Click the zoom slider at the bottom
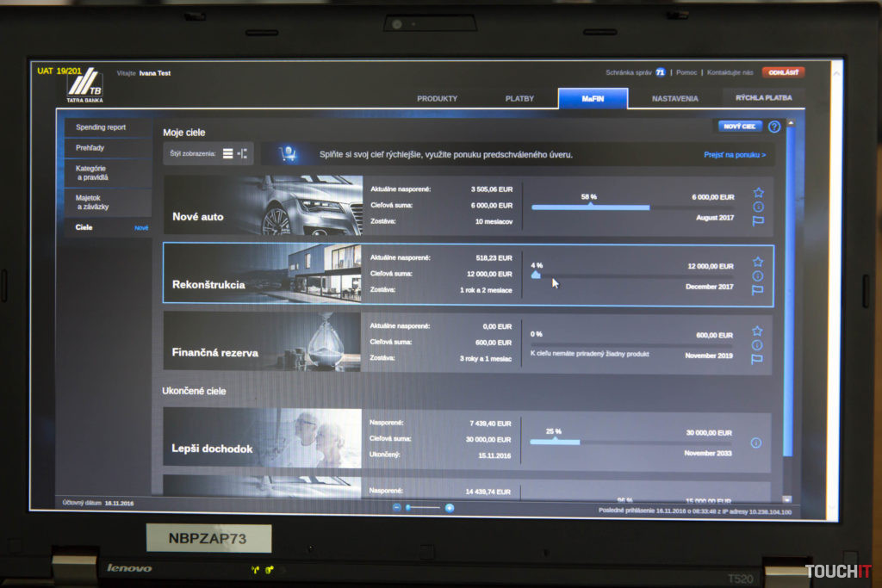 click(423, 508)
